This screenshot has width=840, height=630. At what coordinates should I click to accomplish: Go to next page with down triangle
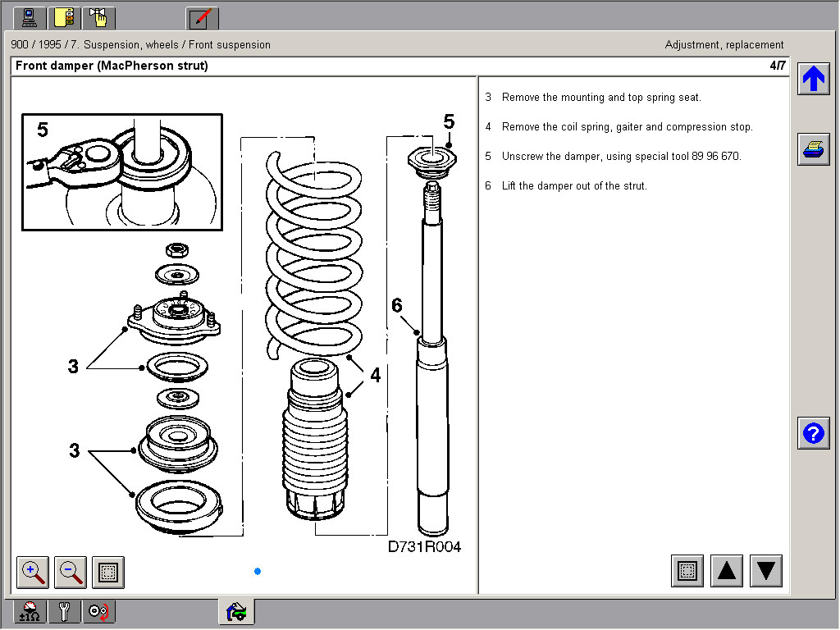coord(766,571)
